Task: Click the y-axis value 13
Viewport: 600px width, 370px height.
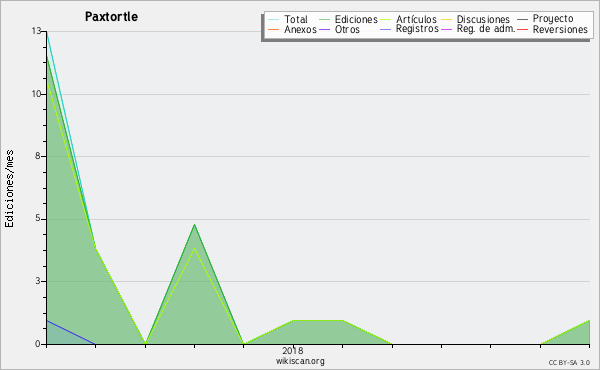Action: pyautogui.click(x=37, y=31)
